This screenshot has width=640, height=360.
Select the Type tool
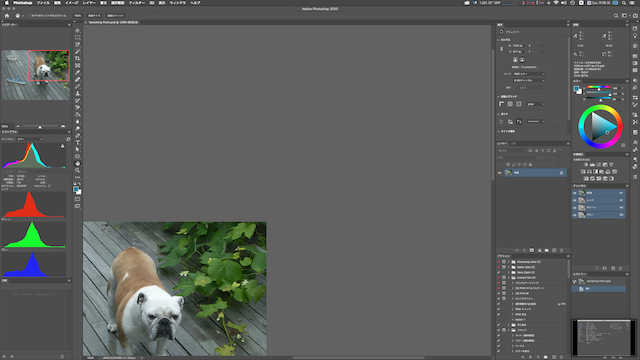[78, 142]
